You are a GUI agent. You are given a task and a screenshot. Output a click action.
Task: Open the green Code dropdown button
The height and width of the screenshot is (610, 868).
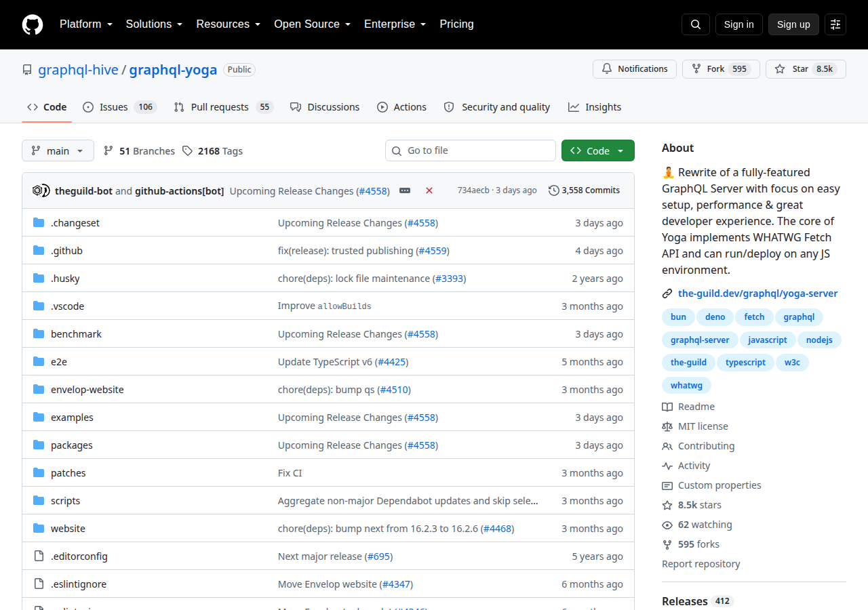598,150
